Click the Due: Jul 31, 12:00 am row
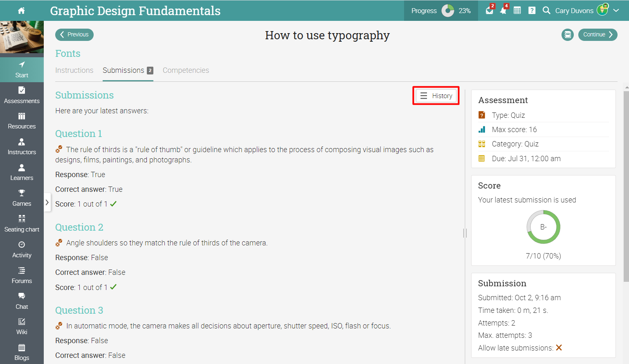629x364 pixels. click(543, 159)
